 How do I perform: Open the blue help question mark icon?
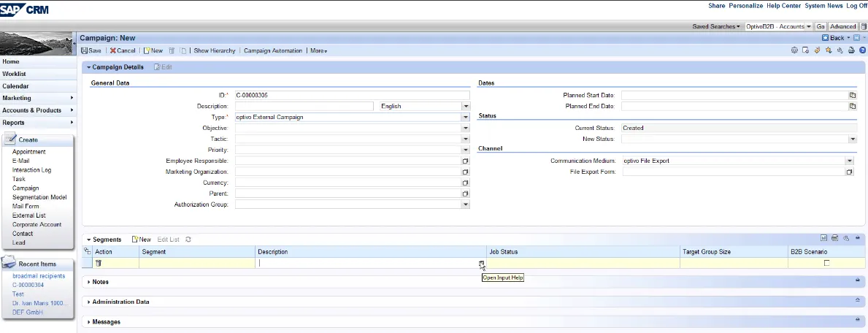click(x=862, y=50)
